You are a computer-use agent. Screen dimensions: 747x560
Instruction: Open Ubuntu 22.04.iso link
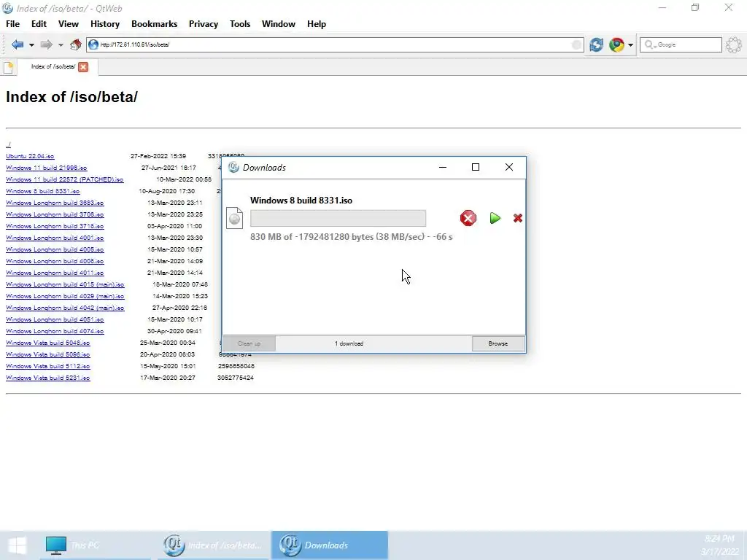[30, 156]
